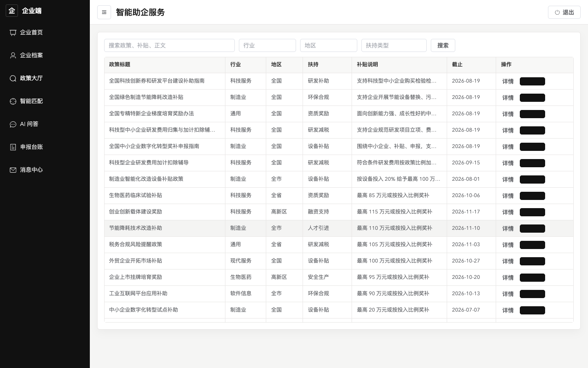
Task: Launch AI 问答 via its chat bubble icon
Action: 13,124
